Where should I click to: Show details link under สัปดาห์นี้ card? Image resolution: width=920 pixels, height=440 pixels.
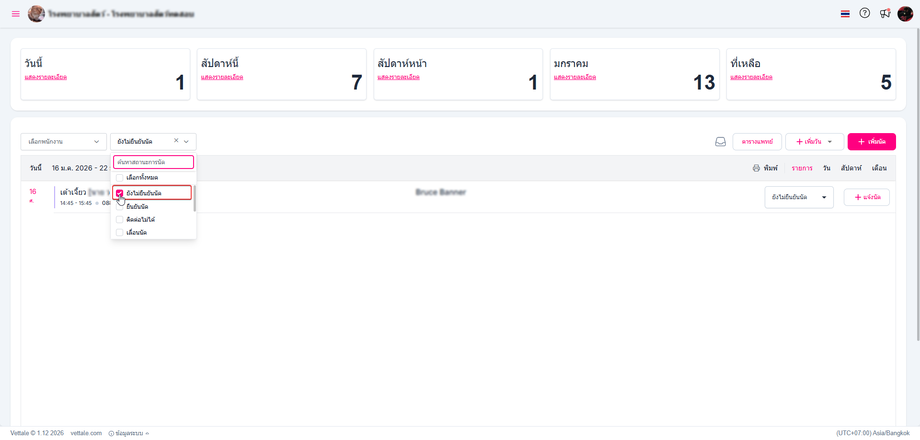(x=222, y=77)
